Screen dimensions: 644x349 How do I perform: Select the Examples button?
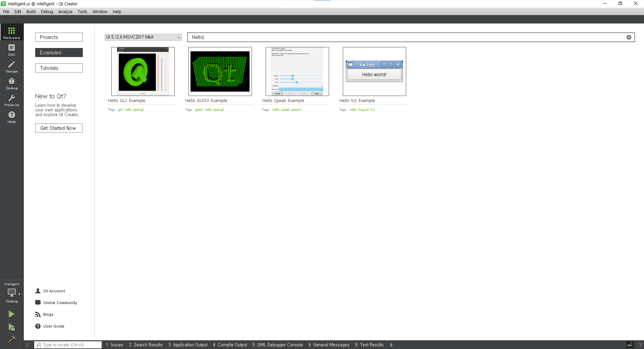59,53
